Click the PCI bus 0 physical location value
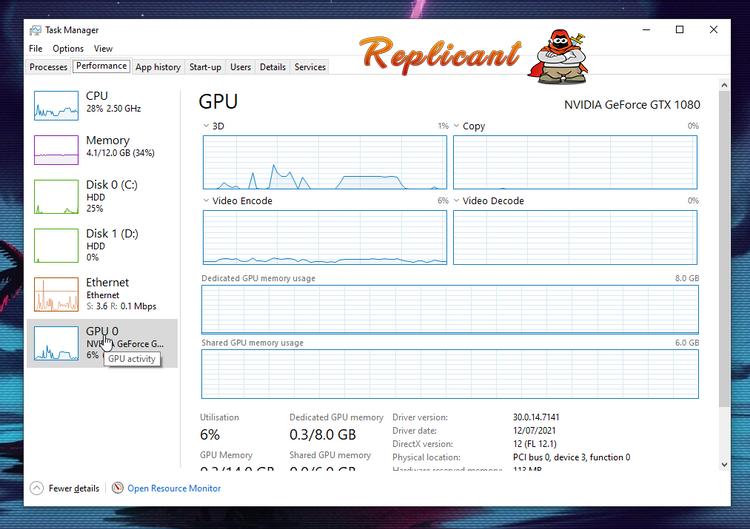The height and width of the screenshot is (529, 750). pos(572,457)
